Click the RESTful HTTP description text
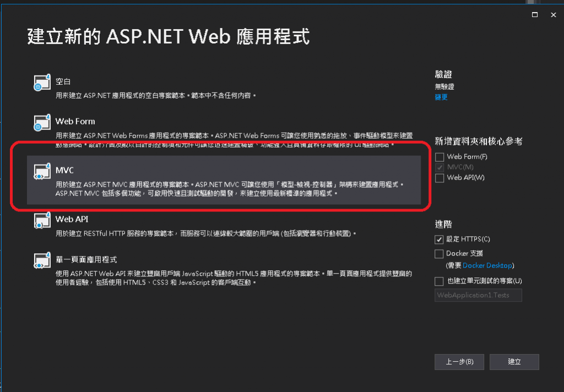Screen dimensions: 564x392 coord(206,234)
